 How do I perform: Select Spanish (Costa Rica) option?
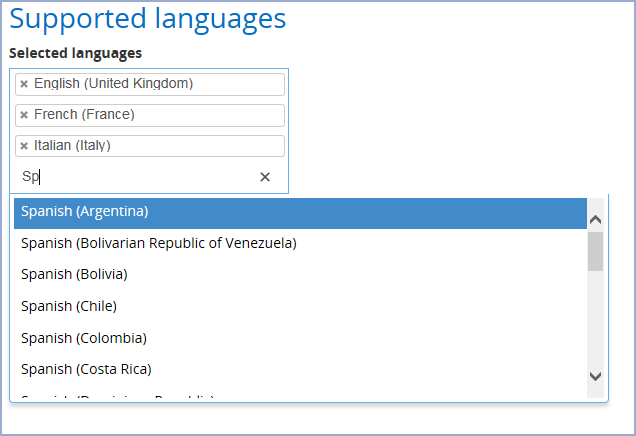click(x=86, y=369)
